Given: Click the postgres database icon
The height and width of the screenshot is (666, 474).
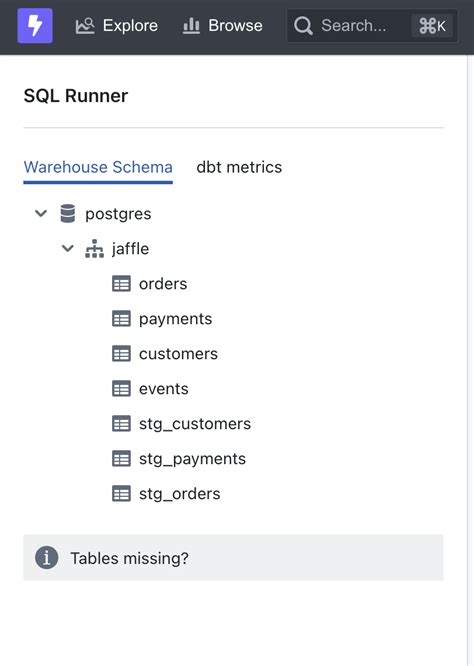Looking at the screenshot, I should coord(68,214).
